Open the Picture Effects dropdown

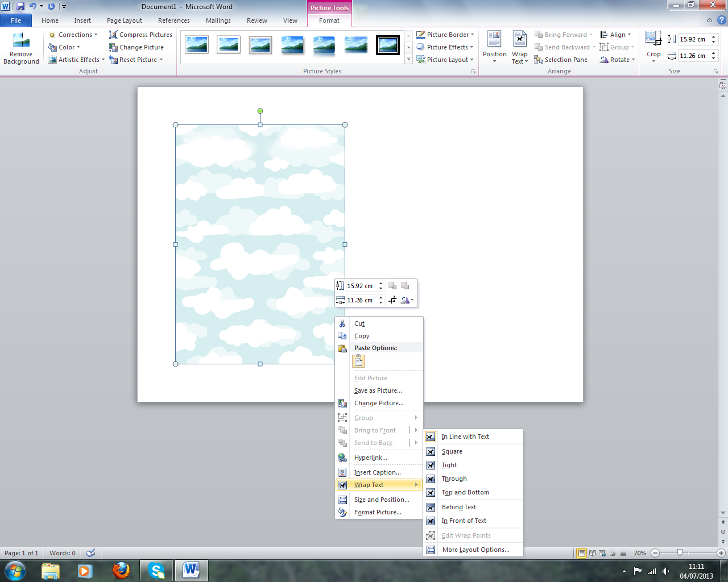(x=445, y=47)
